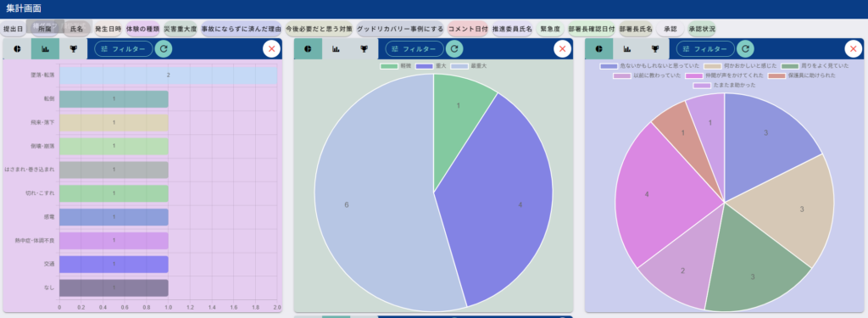Image resolution: width=868 pixels, height=318 pixels.
Task: Click the 承認状況 chip
Action: 702,29
